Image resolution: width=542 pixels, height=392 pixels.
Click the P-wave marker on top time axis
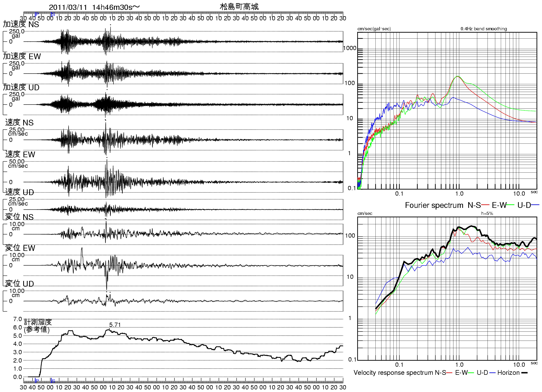click(36, 14)
